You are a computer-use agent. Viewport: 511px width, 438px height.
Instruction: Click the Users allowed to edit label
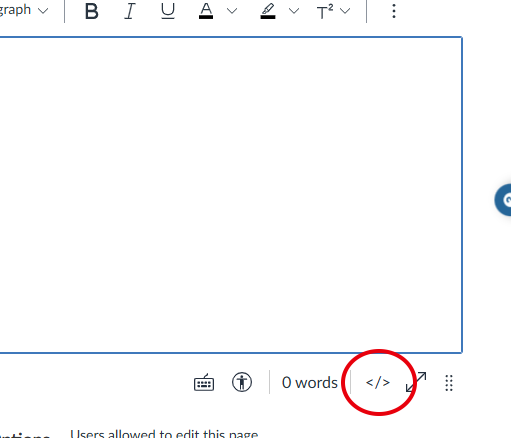click(164, 433)
